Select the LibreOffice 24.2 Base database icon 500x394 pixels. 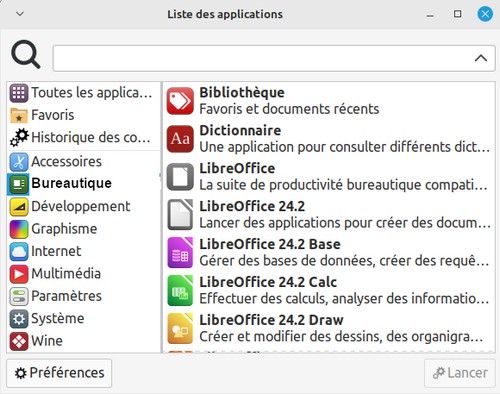tap(180, 253)
